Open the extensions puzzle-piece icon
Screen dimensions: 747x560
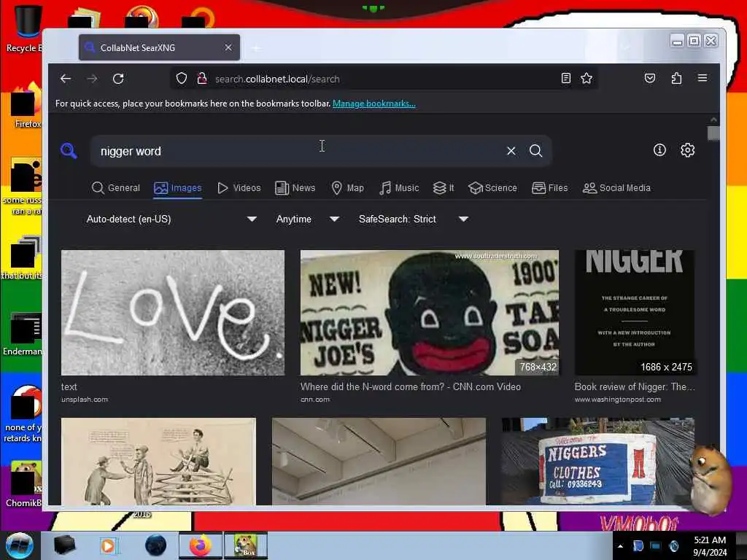pos(676,78)
